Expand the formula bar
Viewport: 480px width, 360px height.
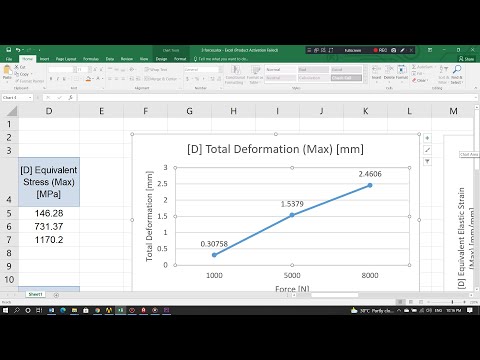[x=475, y=97]
